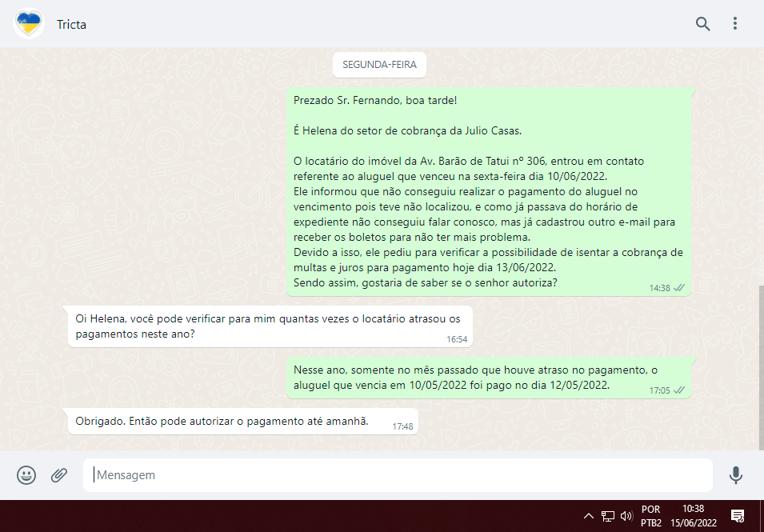The image size is (764, 532).
Task: Open the Windows notification center
Action: [738, 516]
